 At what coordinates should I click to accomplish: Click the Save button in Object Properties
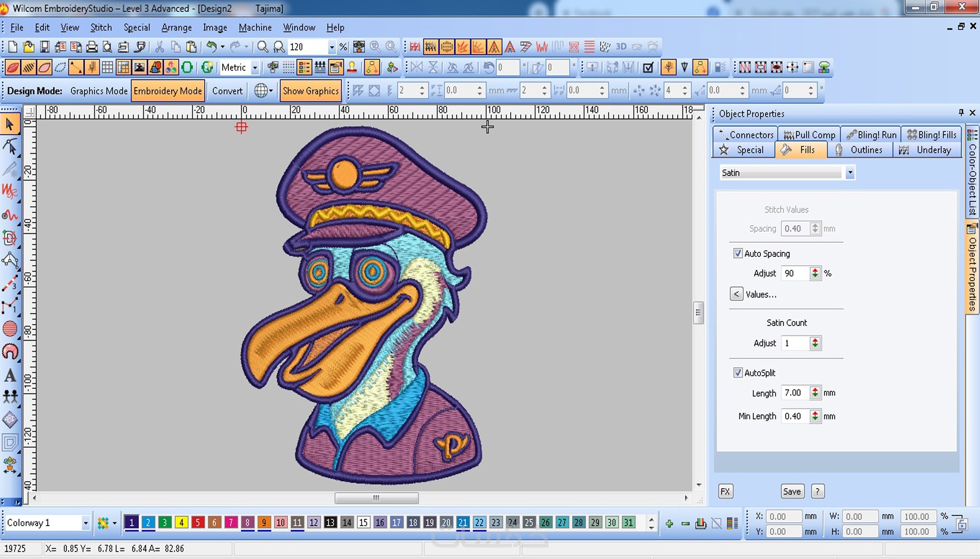pyautogui.click(x=791, y=492)
